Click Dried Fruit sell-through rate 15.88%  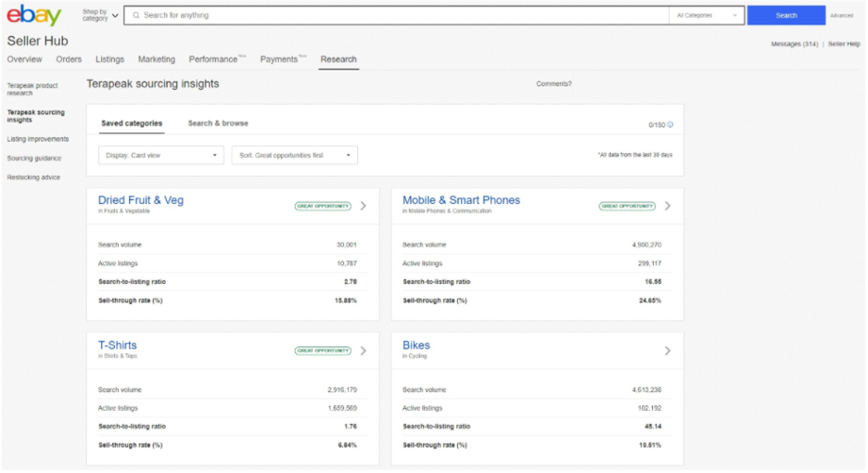coord(345,300)
